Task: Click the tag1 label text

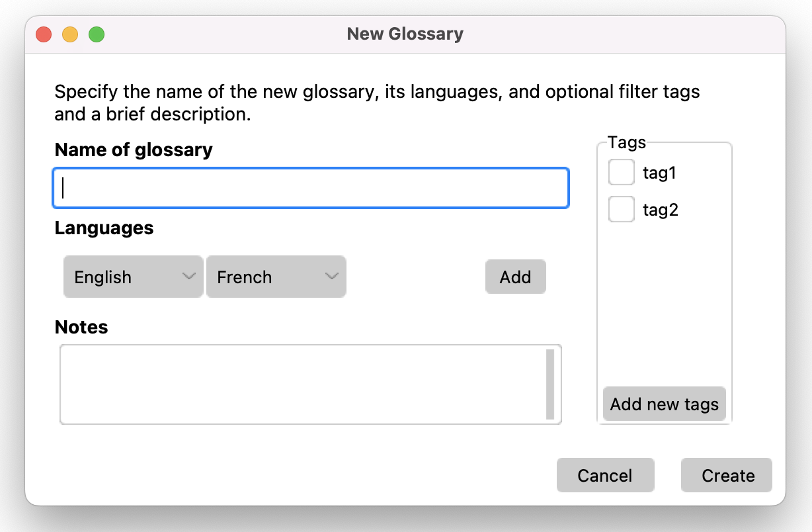Action: [660, 173]
